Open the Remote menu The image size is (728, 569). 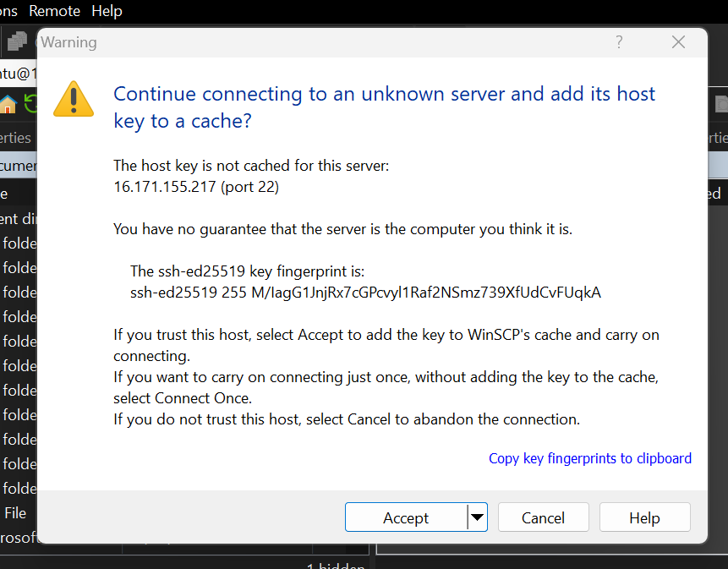pos(54,11)
